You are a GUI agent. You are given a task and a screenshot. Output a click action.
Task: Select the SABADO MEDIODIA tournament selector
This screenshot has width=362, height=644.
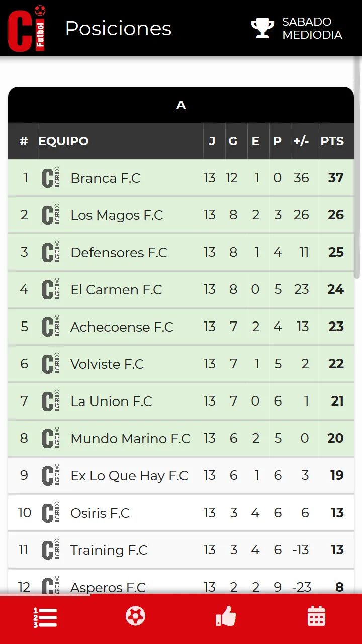297,28
